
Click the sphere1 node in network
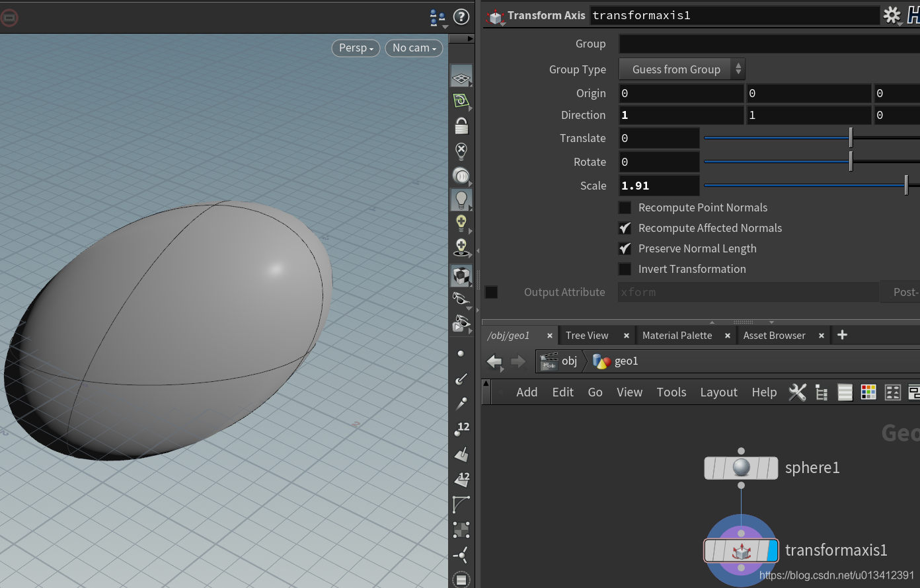tap(741, 468)
